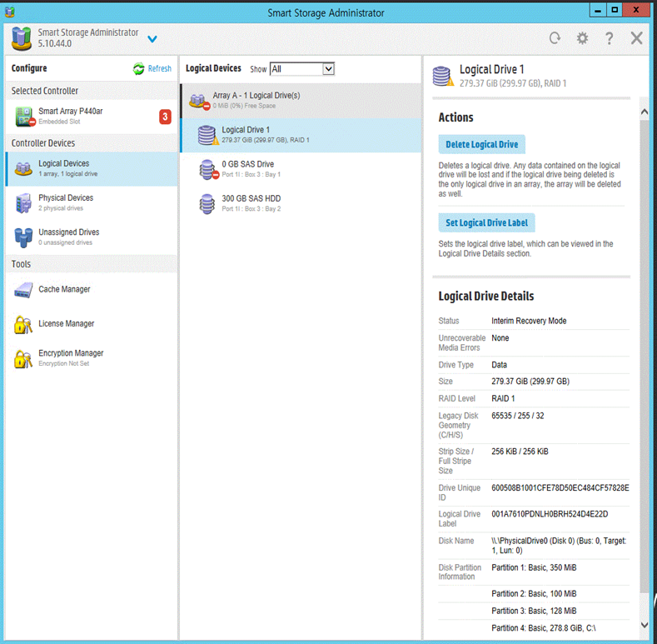Click the Size value 279.37 GiB (299.97 GB)
The height and width of the screenshot is (644, 657).
click(530, 381)
